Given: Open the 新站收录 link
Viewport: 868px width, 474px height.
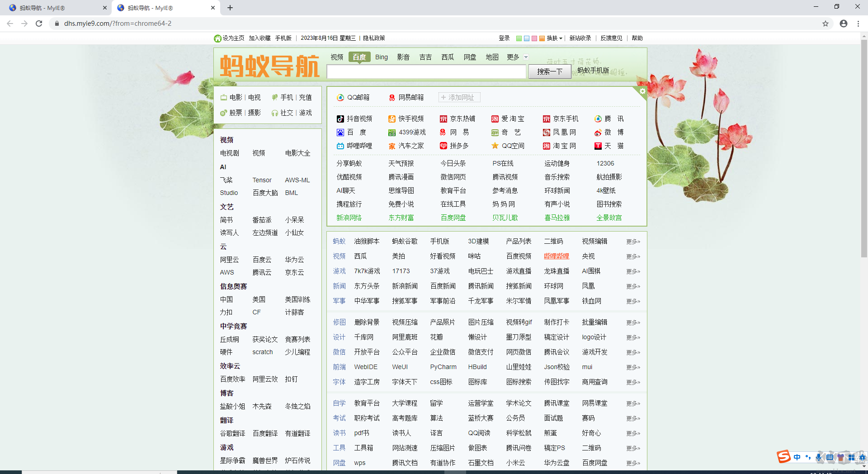Looking at the screenshot, I should click(x=580, y=38).
